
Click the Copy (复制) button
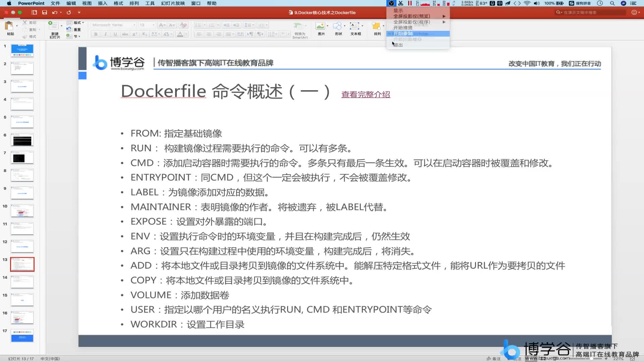pyautogui.click(x=30, y=29)
